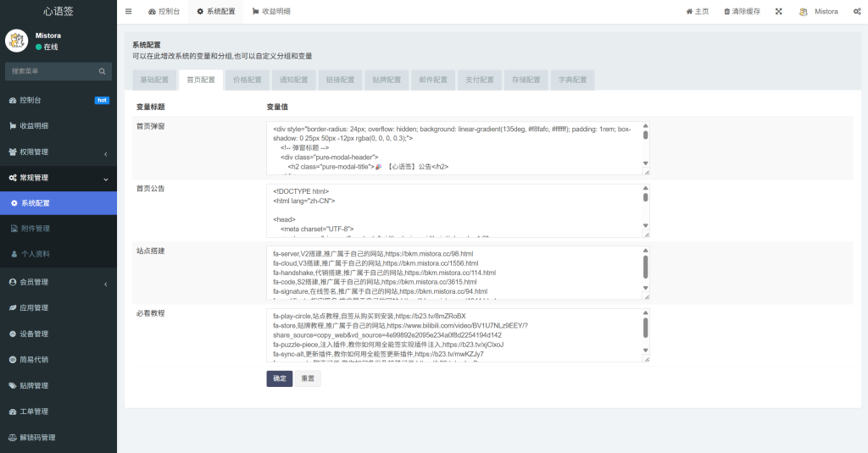Viewport: 868px width, 453px height.
Task: Open 设备管理 in the sidebar
Action: point(58,334)
